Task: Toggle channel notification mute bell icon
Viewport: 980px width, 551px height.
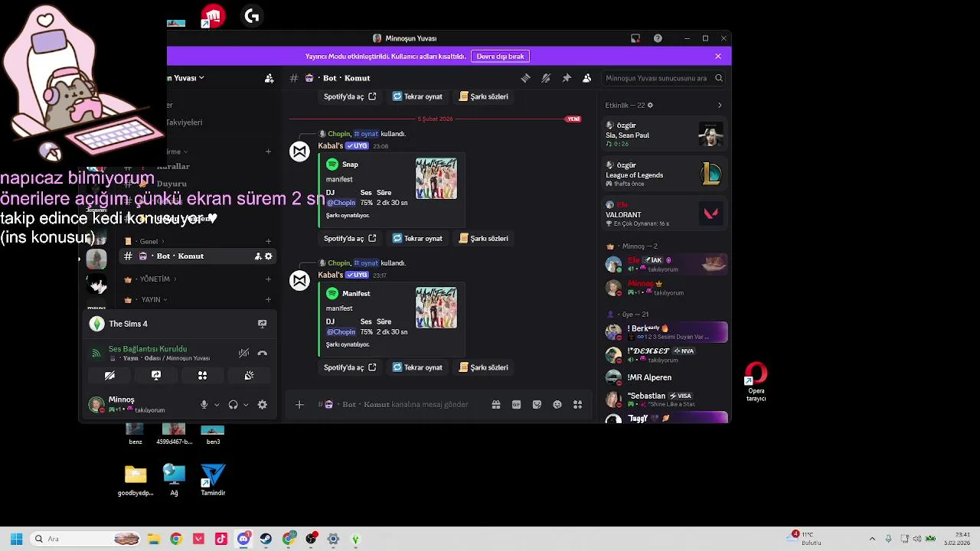Action: (546, 78)
